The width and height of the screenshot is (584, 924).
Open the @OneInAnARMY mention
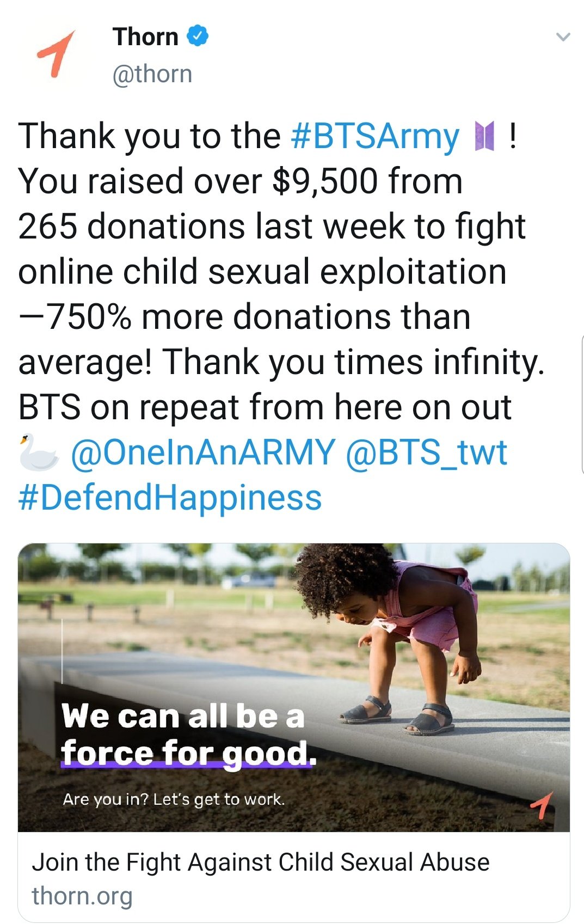pos(202,452)
